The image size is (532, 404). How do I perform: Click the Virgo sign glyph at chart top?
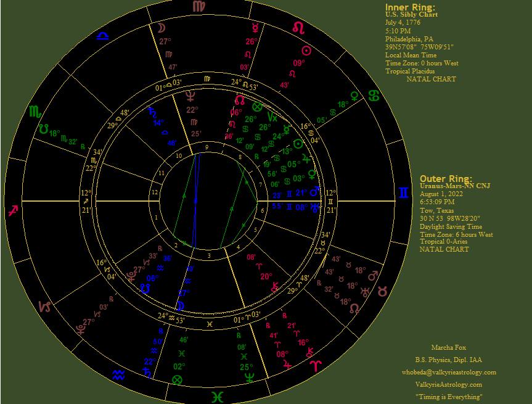(x=198, y=7)
